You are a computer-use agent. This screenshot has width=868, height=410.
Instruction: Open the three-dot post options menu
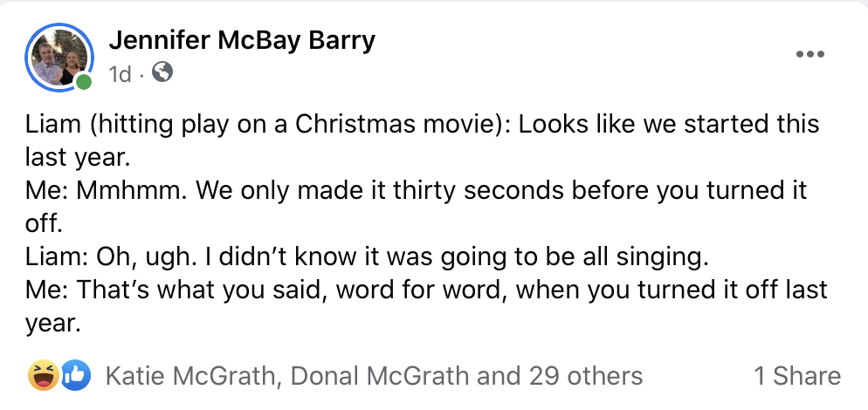[x=809, y=54]
